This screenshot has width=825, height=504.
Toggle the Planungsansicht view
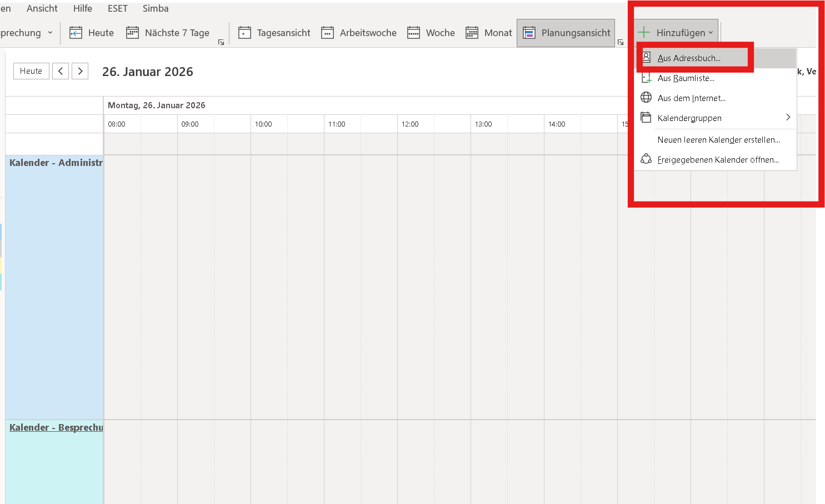tap(566, 33)
